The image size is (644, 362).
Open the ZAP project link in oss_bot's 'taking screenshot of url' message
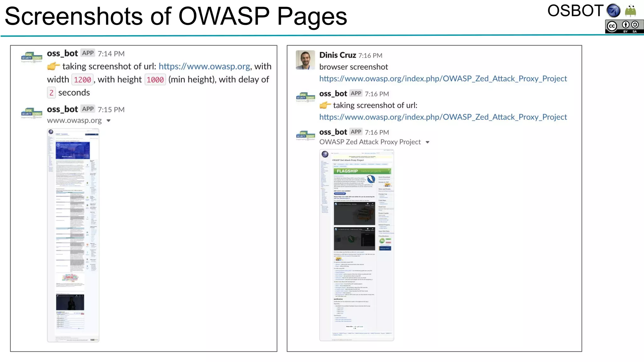point(443,117)
